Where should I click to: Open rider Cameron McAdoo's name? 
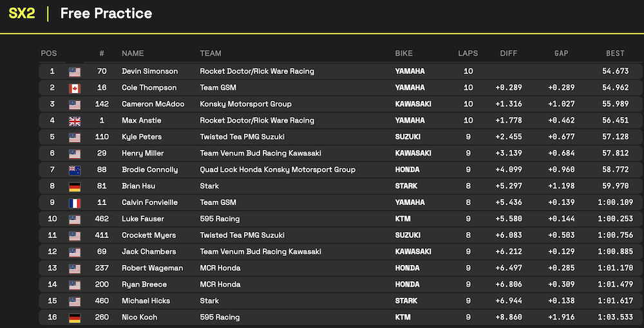[153, 104]
